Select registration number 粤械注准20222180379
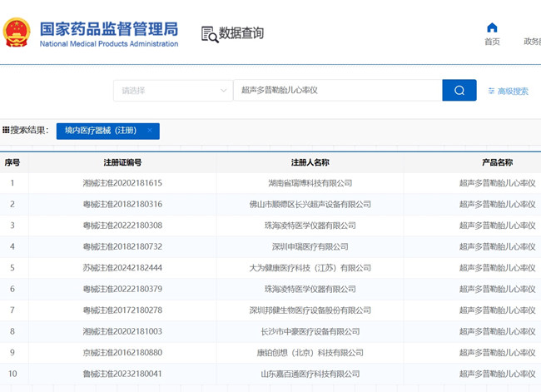Viewport: 541px width, 392px height. pyautogui.click(x=122, y=289)
